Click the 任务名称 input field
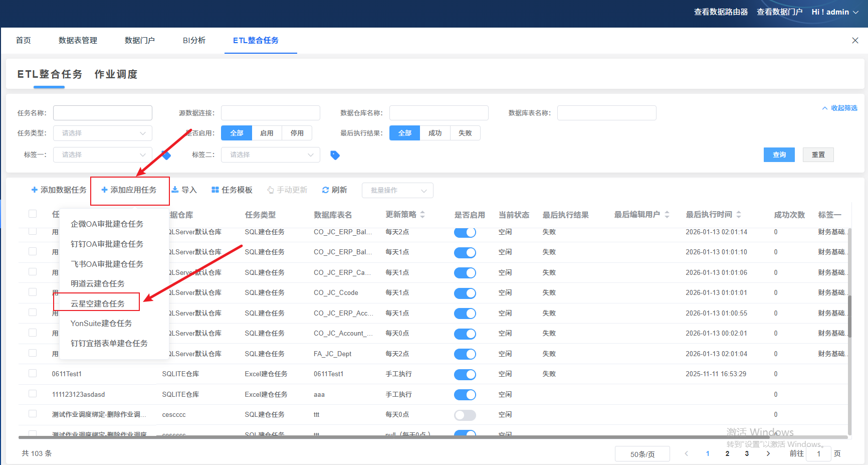The width and height of the screenshot is (868, 465). (103, 113)
